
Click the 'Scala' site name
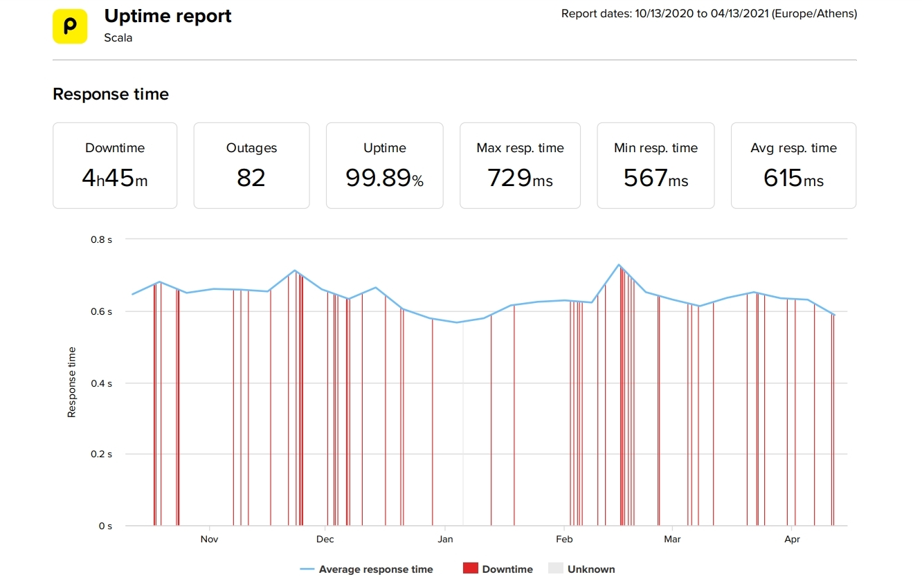[x=118, y=38]
